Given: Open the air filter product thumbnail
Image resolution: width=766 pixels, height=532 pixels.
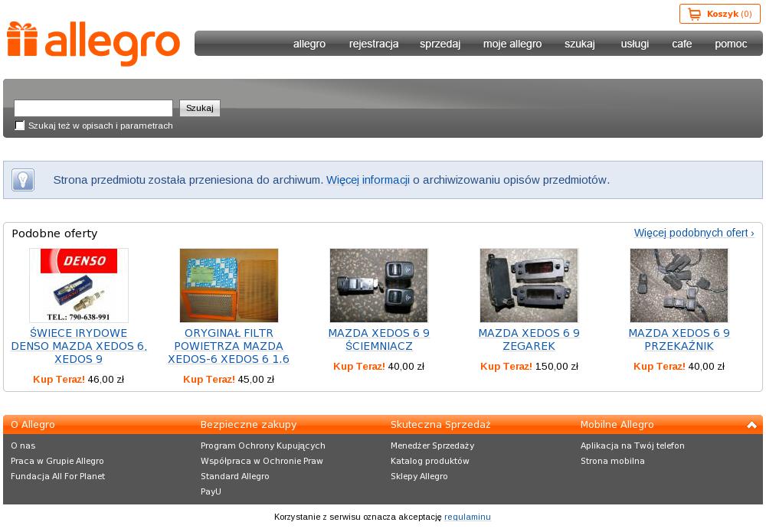Looking at the screenshot, I should click(228, 286).
